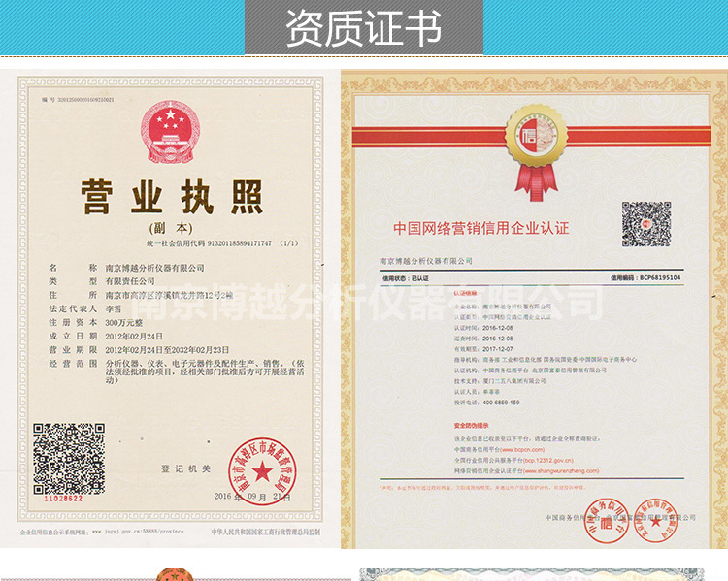This screenshot has height=581, width=728.
Task: Click the red number 11028622
Action: tap(63, 499)
